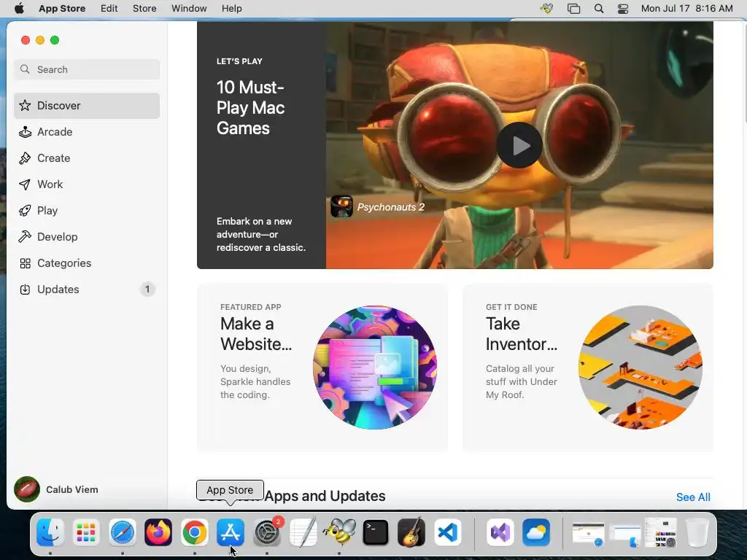This screenshot has width=747, height=560.
Task: Launch Terminal from the Dock
Action: click(x=376, y=532)
